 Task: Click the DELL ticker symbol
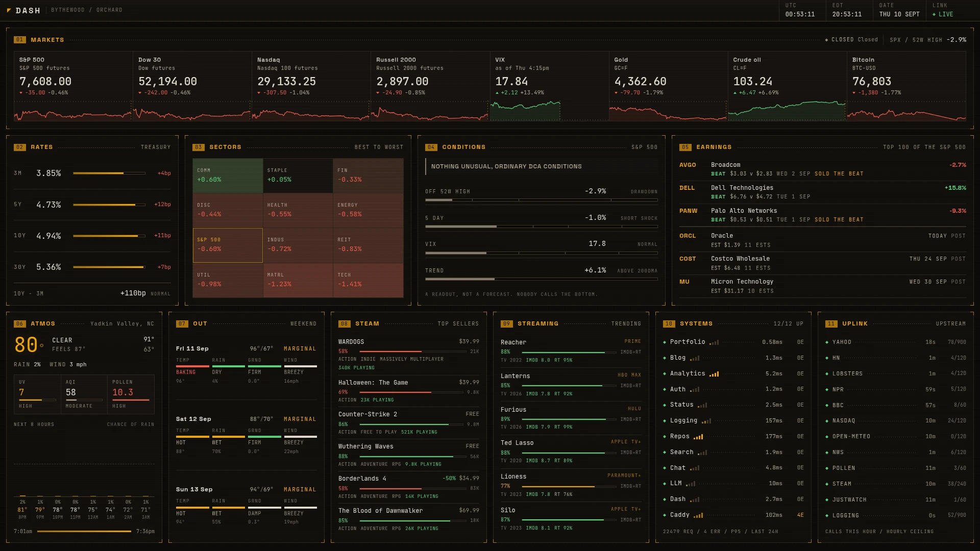click(x=687, y=188)
